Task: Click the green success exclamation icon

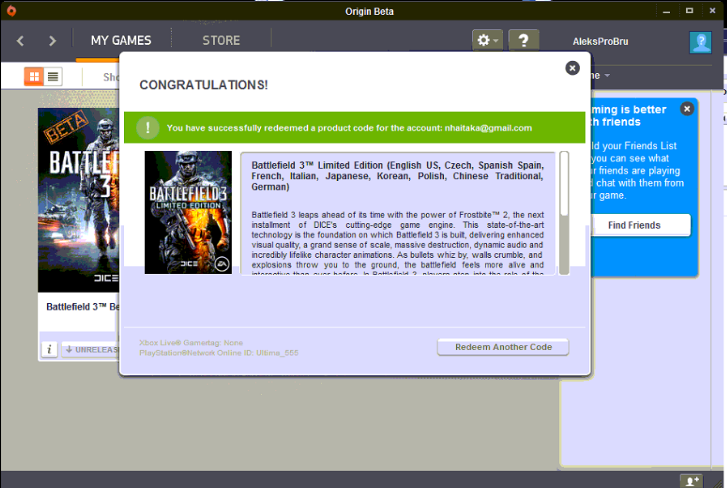Action: [148, 127]
